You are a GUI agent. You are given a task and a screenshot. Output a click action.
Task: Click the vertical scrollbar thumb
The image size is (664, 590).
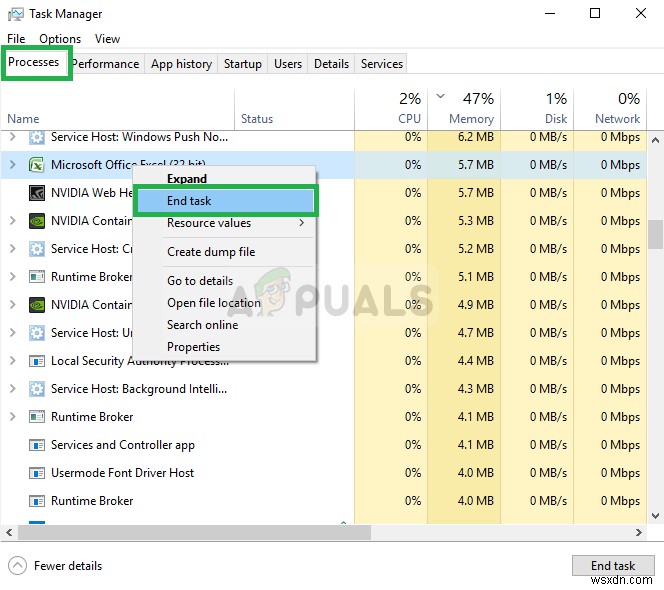655,234
